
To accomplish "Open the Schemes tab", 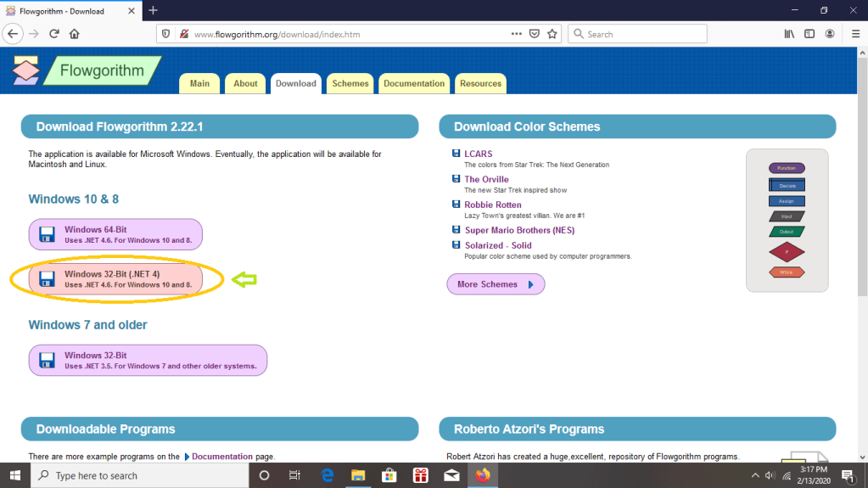I will (x=350, y=83).
